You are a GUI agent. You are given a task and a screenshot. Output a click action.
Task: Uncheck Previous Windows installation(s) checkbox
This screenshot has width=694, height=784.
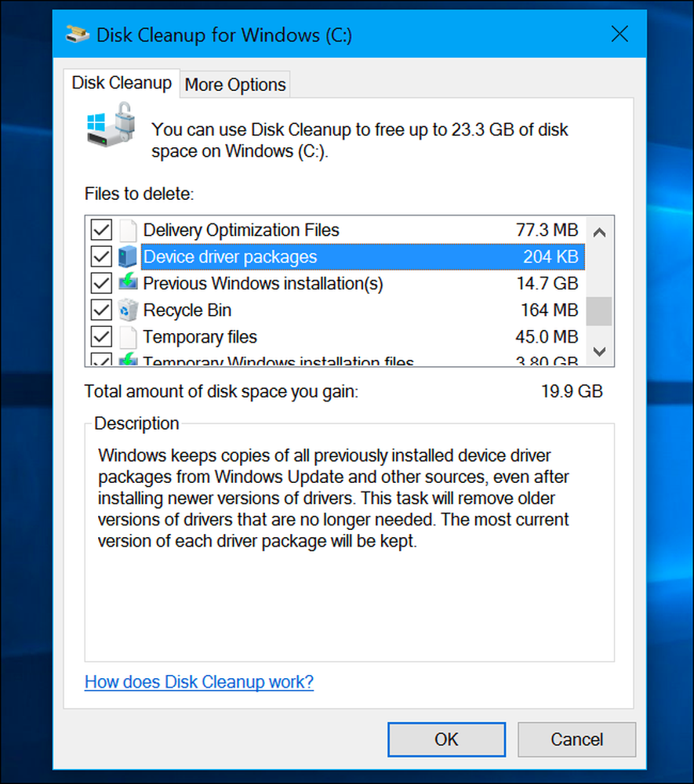pos(101,283)
